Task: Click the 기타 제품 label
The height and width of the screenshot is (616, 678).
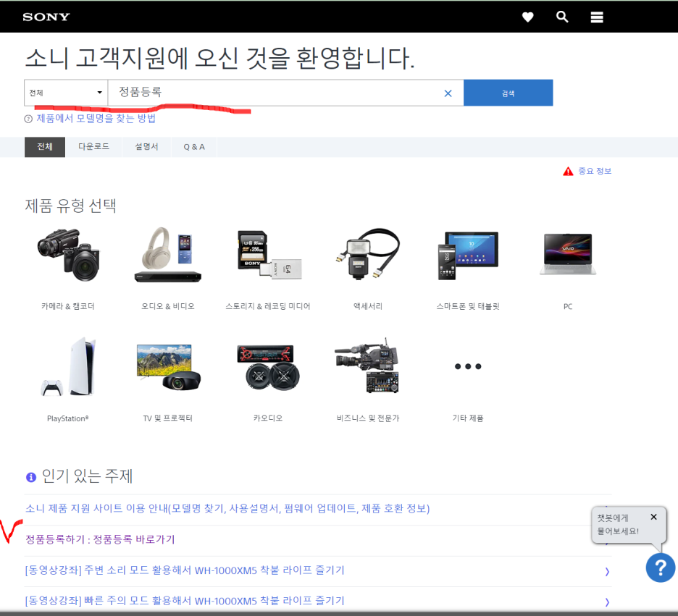Action: (468, 418)
